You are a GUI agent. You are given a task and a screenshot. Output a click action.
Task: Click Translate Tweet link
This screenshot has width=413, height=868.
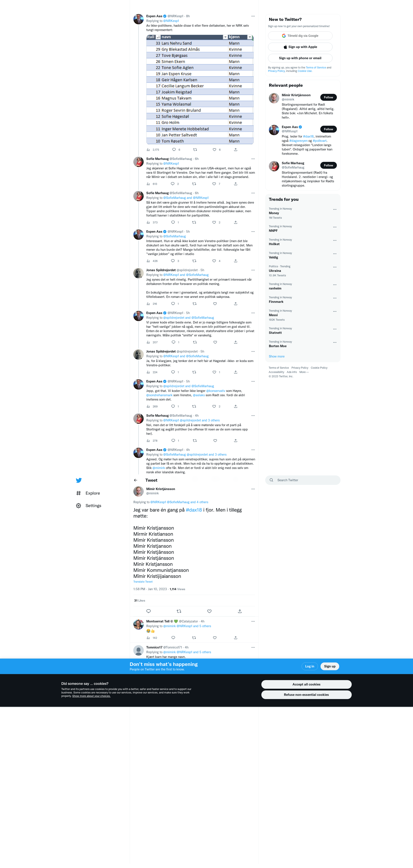[x=143, y=582]
